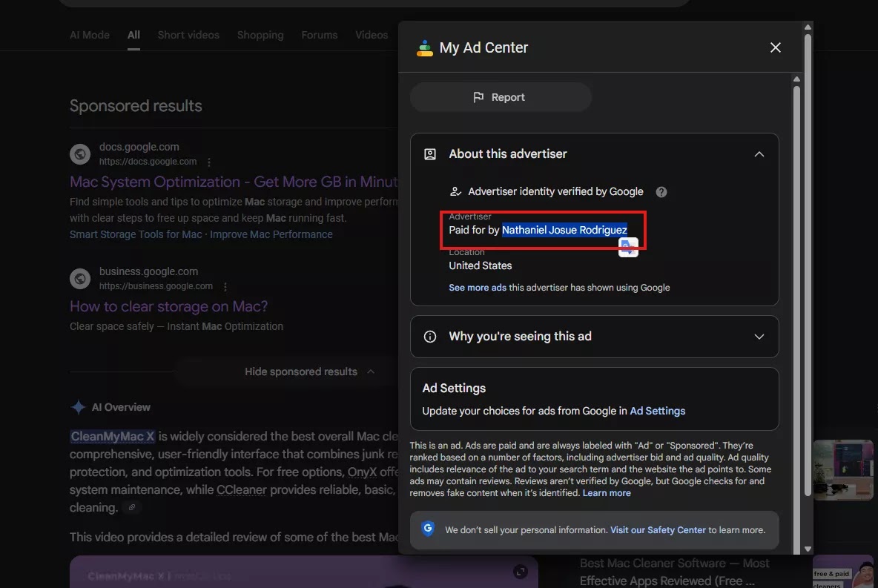Collapse sponsored results with Hide sponsored results
878x588 pixels.
pyautogui.click(x=300, y=371)
